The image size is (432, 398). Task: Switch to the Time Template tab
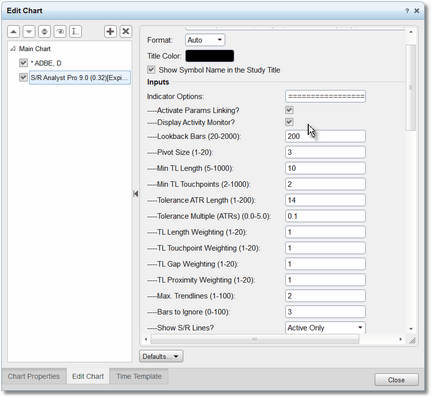click(x=139, y=376)
